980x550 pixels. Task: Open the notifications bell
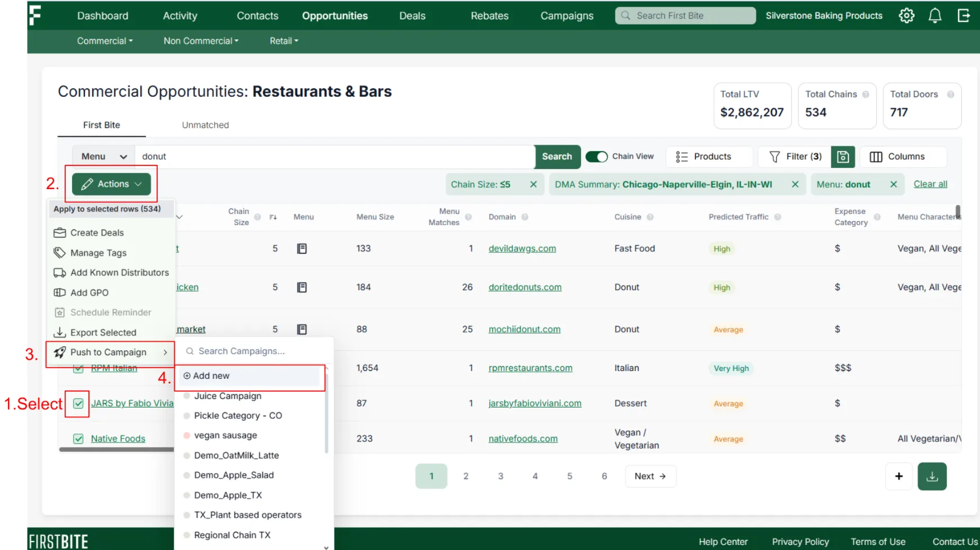tap(935, 16)
